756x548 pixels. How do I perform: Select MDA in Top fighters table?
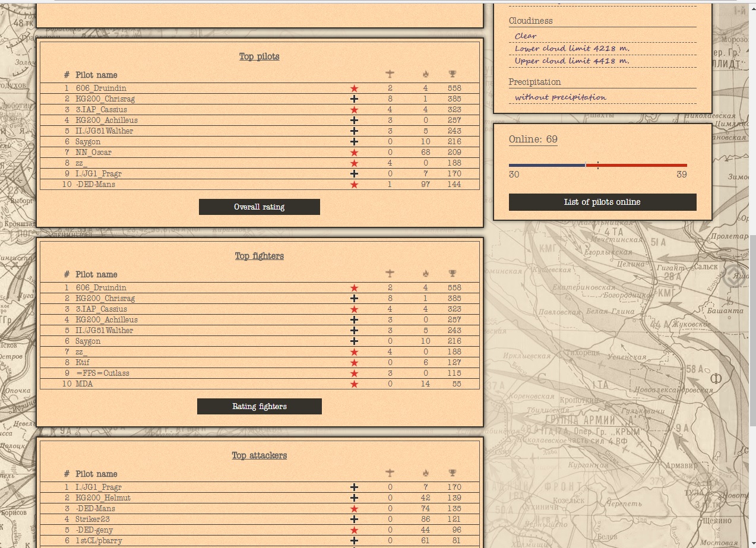pyautogui.click(x=84, y=384)
